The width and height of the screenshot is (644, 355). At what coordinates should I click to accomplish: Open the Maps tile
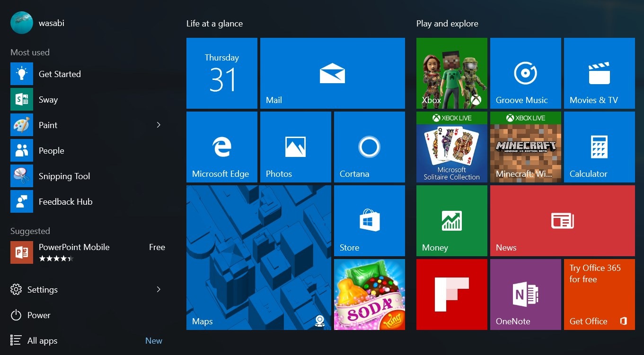coord(259,258)
